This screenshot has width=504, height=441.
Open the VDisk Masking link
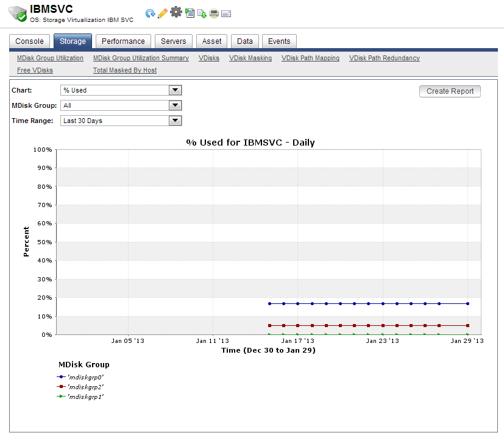click(250, 58)
